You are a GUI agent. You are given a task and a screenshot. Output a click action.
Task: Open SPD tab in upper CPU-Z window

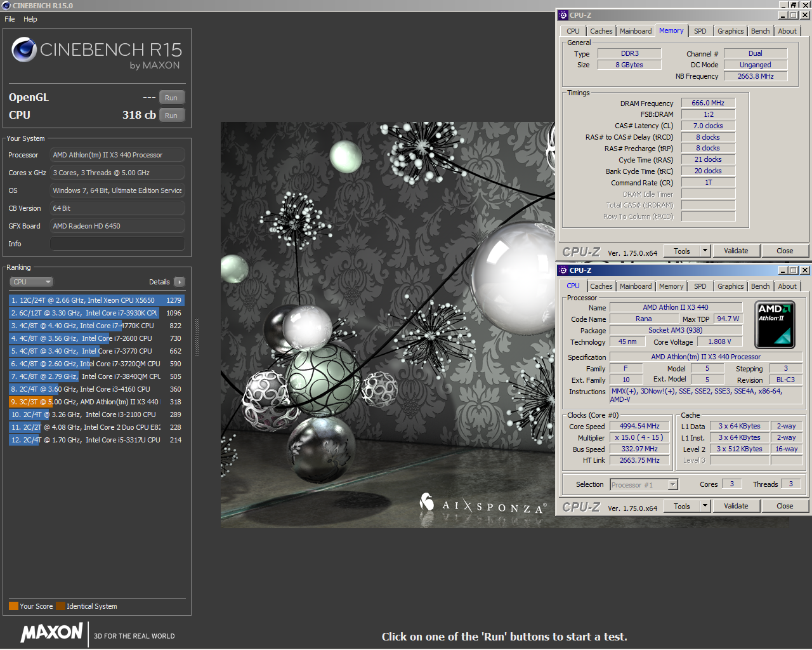point(700,31)
